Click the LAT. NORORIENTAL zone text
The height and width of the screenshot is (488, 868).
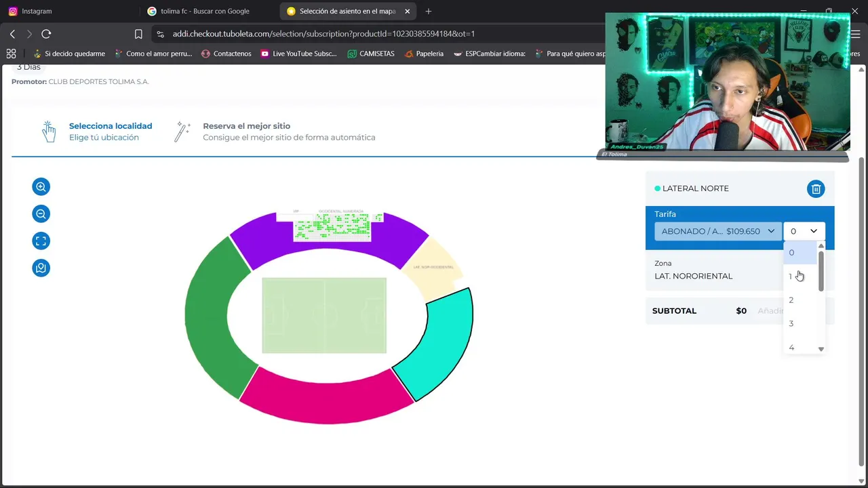(x=693, y=276)
